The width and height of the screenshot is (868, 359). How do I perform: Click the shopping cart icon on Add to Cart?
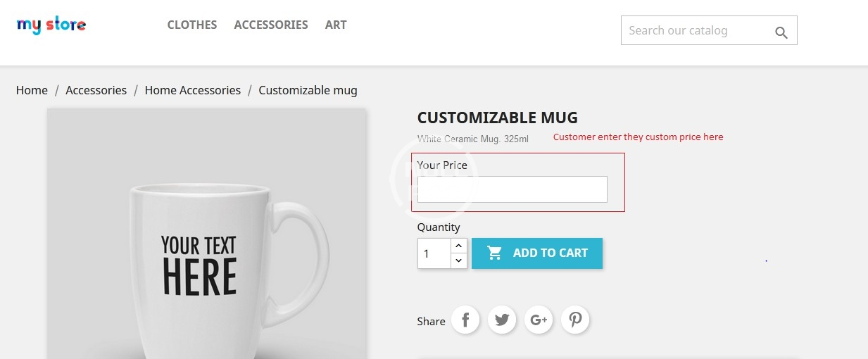(495, 253)
